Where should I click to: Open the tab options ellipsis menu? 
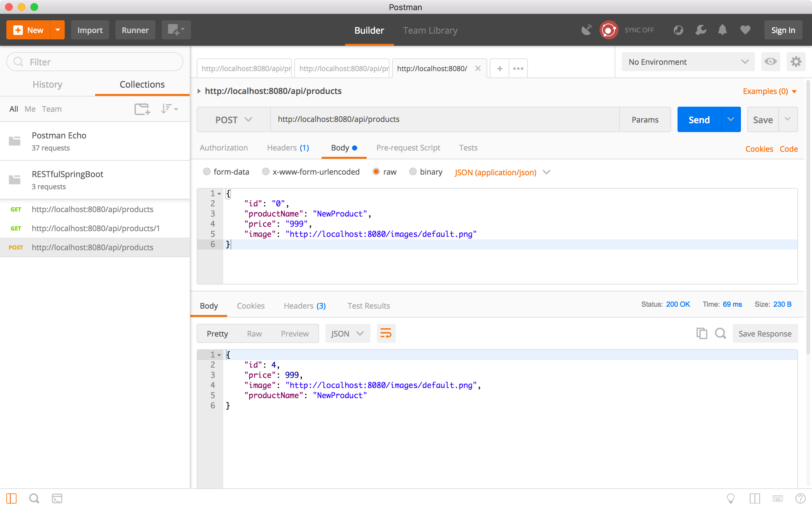coord(518,68)
